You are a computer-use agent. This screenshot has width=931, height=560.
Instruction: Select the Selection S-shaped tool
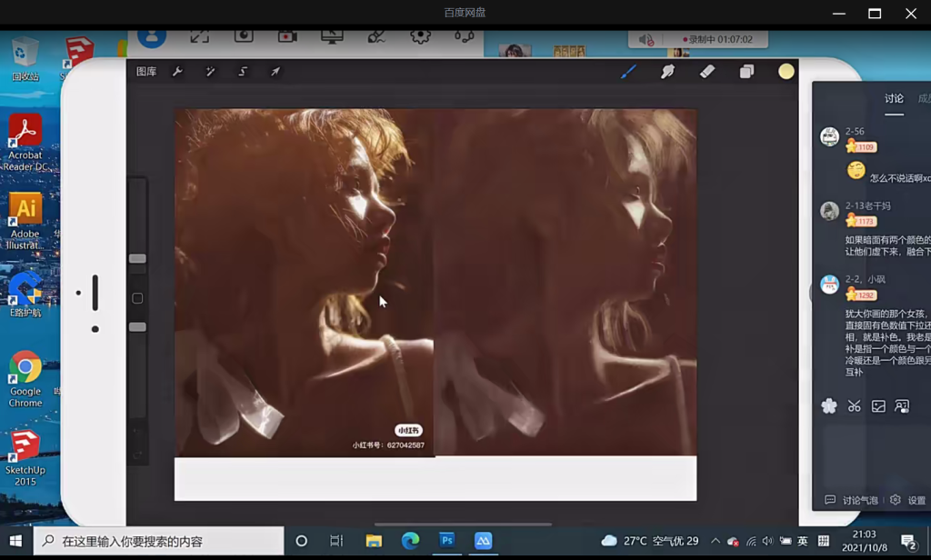coord(243,72)
